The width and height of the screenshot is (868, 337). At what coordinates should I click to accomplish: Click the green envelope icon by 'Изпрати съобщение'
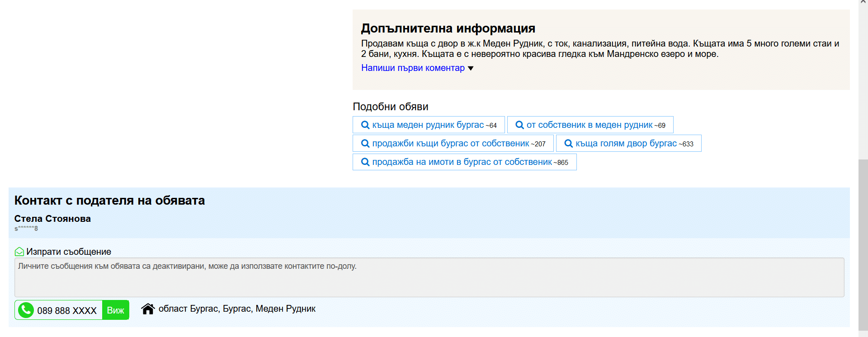coord(19,252)
